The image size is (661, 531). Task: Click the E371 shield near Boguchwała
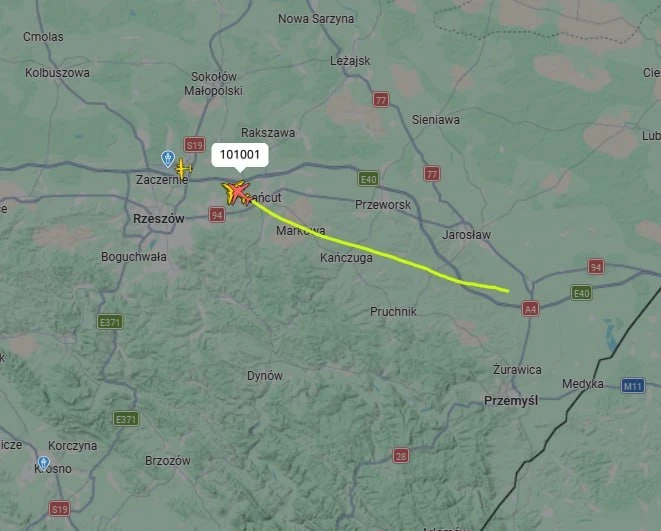(110, 322)
